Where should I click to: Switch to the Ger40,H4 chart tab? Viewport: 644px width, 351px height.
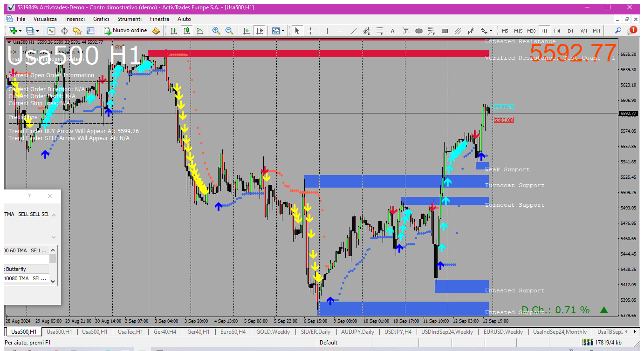click(165, 332)
